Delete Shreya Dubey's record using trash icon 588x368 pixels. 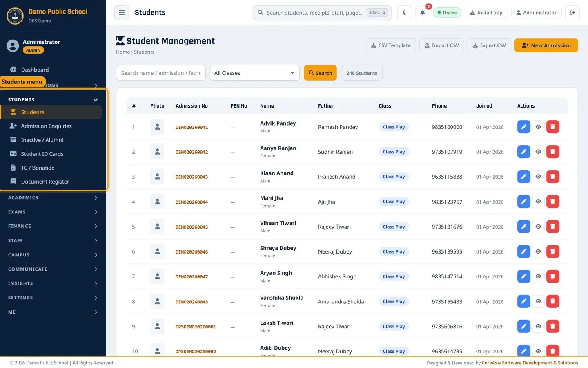click(552, 251)
